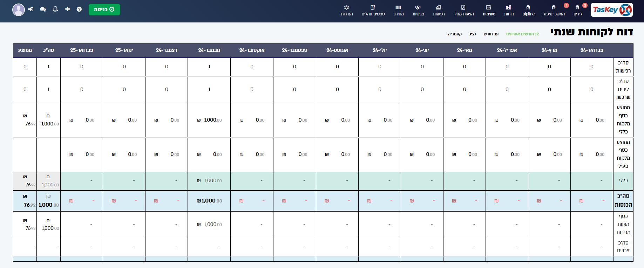Click the green כניסה clock-in button
The image size is (644, 268).
point(104,9)
